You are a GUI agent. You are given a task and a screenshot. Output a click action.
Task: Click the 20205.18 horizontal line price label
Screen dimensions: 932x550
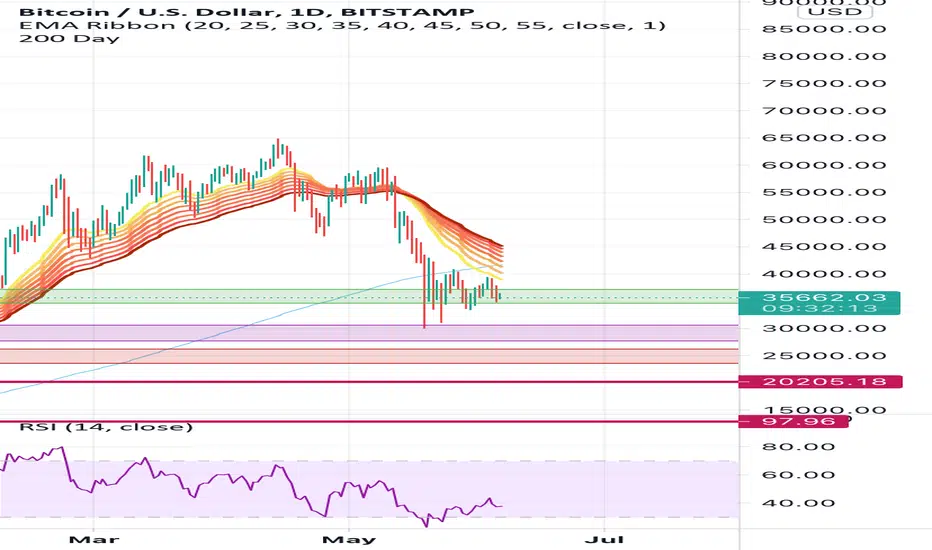click(x=820, y=381)
